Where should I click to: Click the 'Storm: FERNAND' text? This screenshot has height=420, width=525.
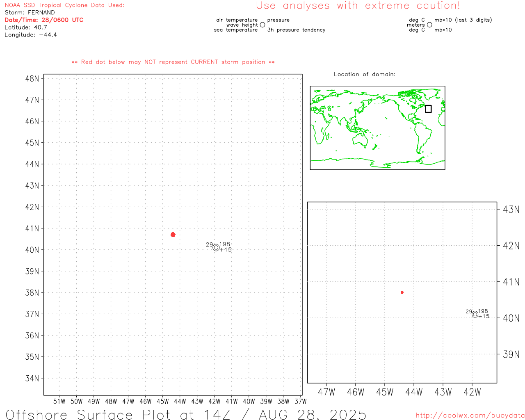pyautogui.click(x=30, y=13)
